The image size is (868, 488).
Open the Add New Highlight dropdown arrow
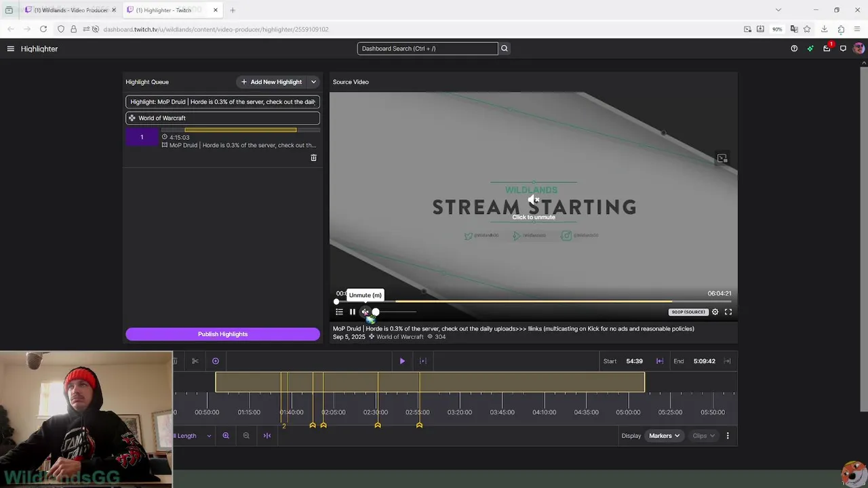313,82
